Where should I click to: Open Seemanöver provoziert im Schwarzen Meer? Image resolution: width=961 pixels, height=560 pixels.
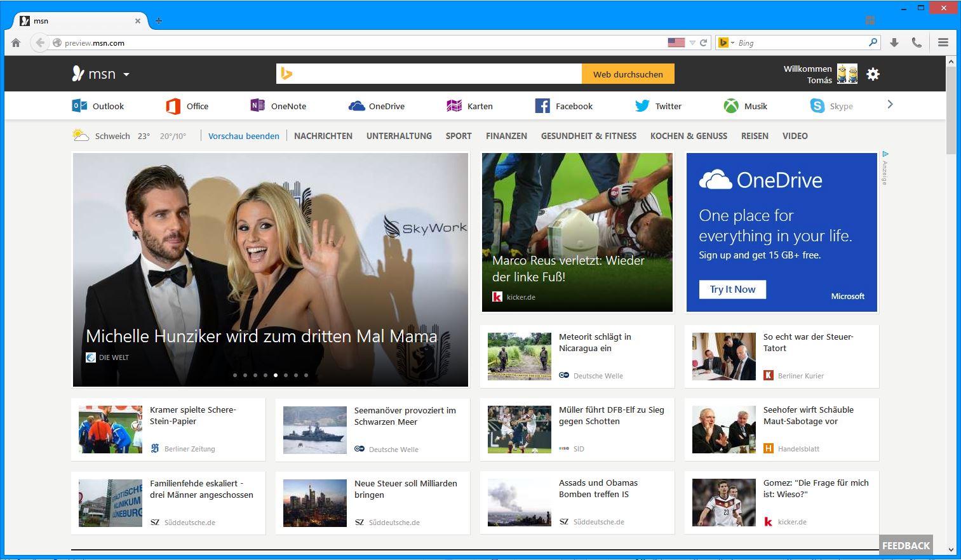click(405, 416)
